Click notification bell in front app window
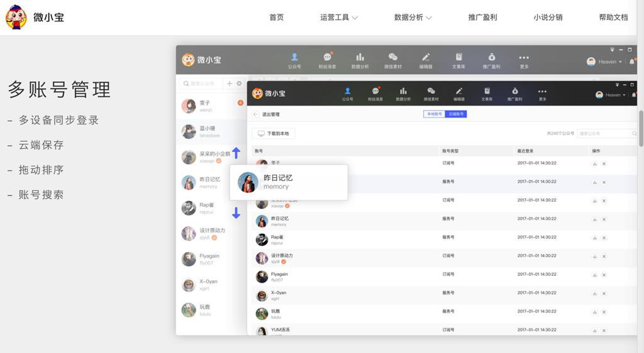Screen dimensions: 644x353 (634, 95)
